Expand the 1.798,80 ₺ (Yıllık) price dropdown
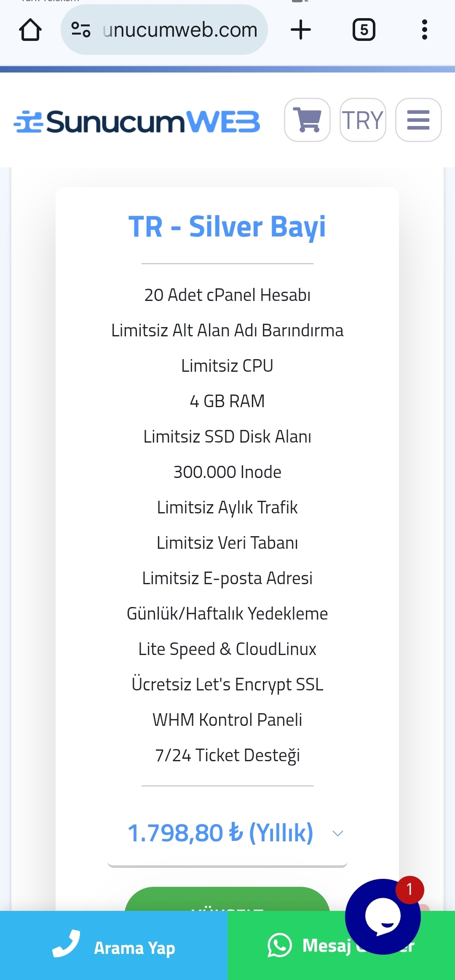This screenshot has height=980, width=455. [227, 834]
